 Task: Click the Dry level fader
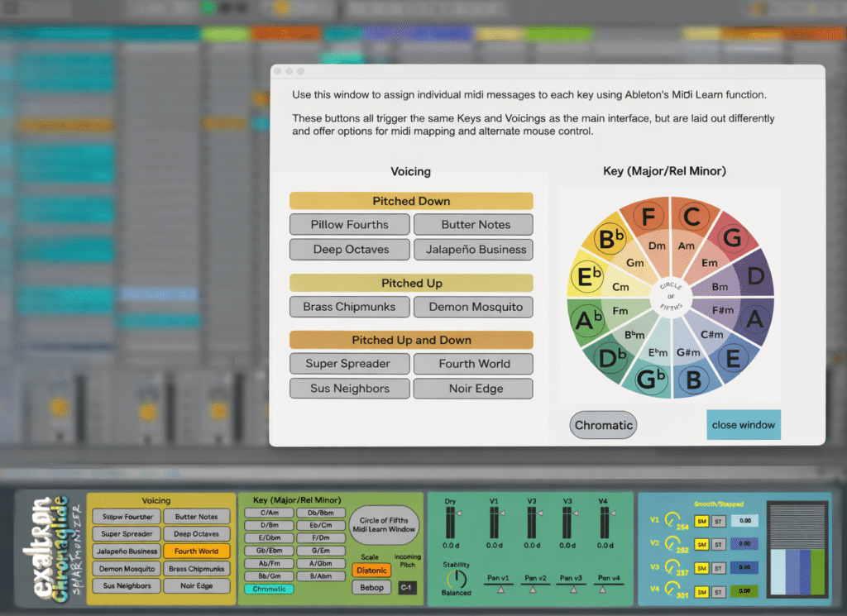[x=451, y=521]
